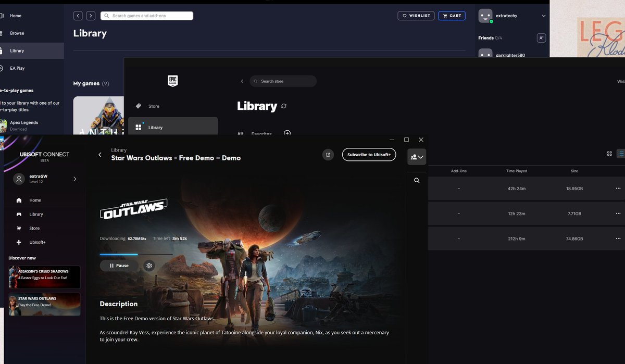Expand the extraGW profile chevron
Viewport: 625px width, 364px height.
click(74, 179)
